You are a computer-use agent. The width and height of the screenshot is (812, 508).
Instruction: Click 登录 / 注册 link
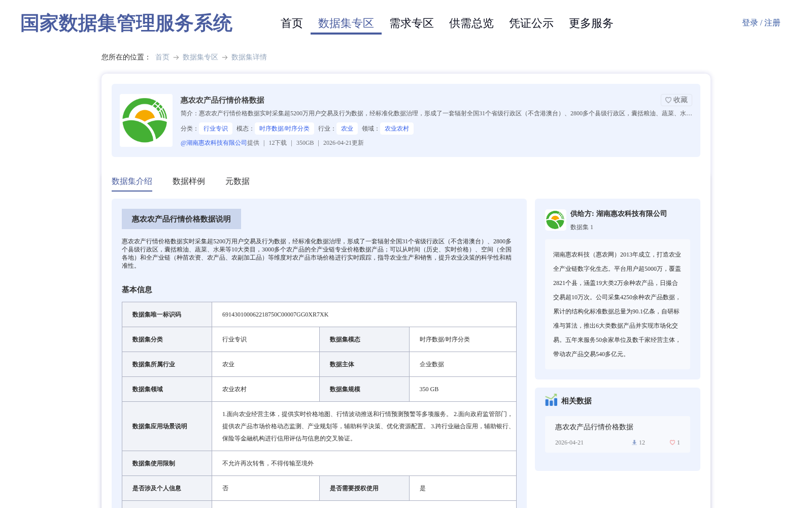[761, 23]
